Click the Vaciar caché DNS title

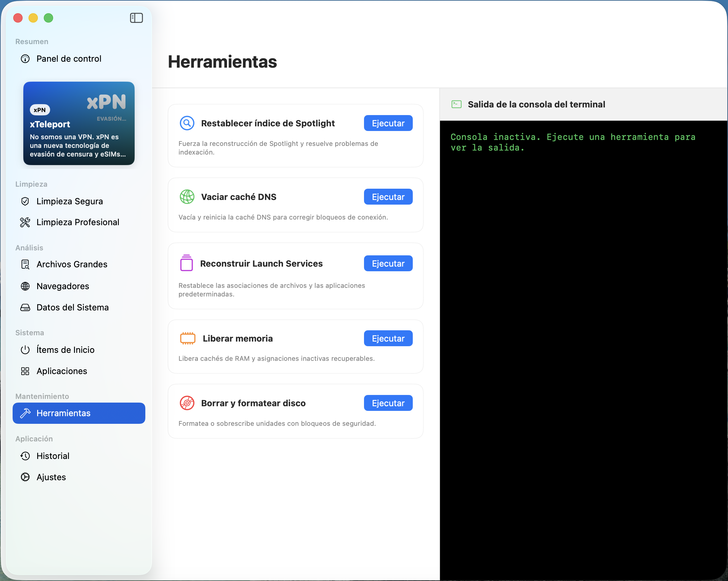tap(239, 197)
